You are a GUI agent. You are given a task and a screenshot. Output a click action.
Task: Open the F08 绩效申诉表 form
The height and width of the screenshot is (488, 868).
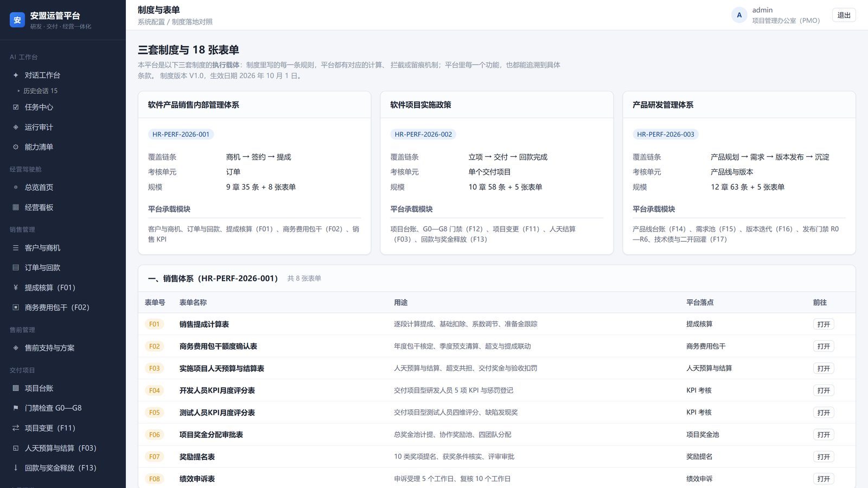(823, 479)
